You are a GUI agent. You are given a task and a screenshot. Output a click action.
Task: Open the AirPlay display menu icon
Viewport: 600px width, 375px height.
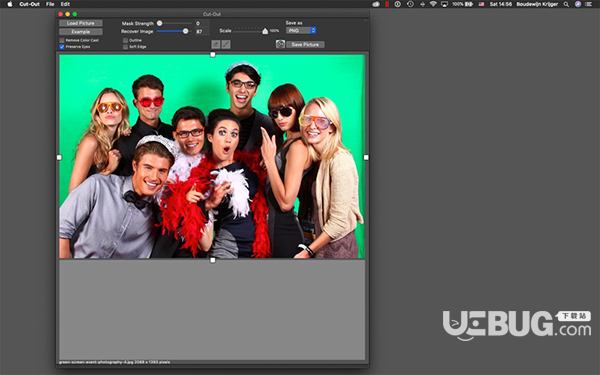click(444, 4)
